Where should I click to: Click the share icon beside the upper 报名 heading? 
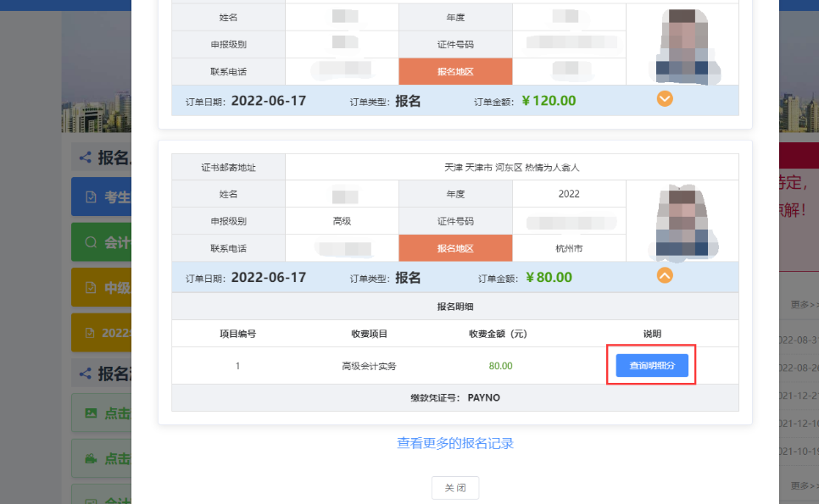85,158
